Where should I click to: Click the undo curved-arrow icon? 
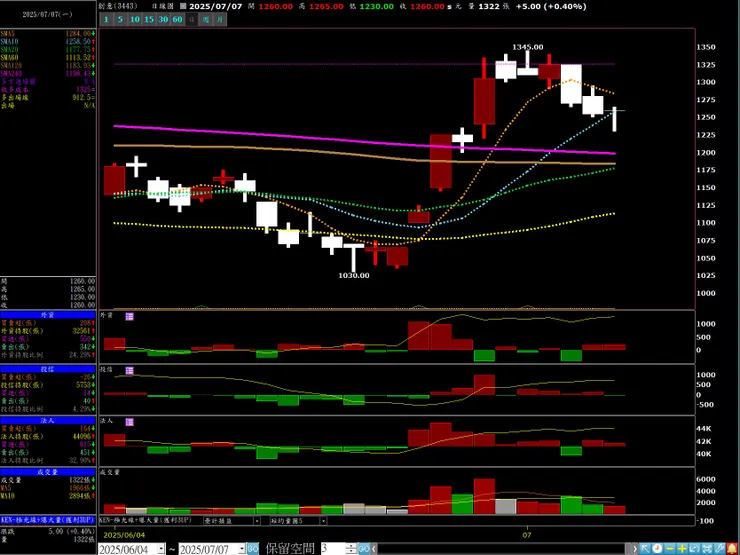point(694,549)
